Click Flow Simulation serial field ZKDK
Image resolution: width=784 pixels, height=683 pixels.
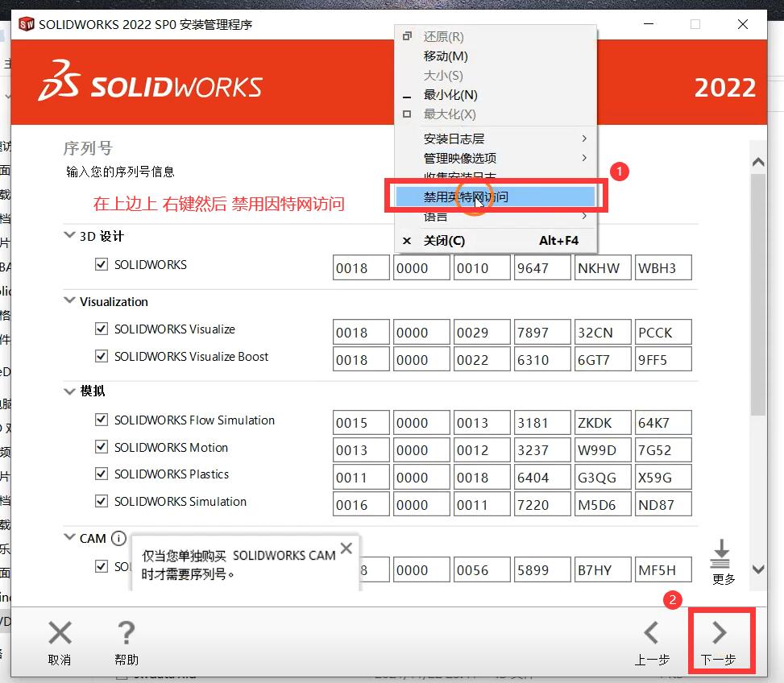(603, 423)
